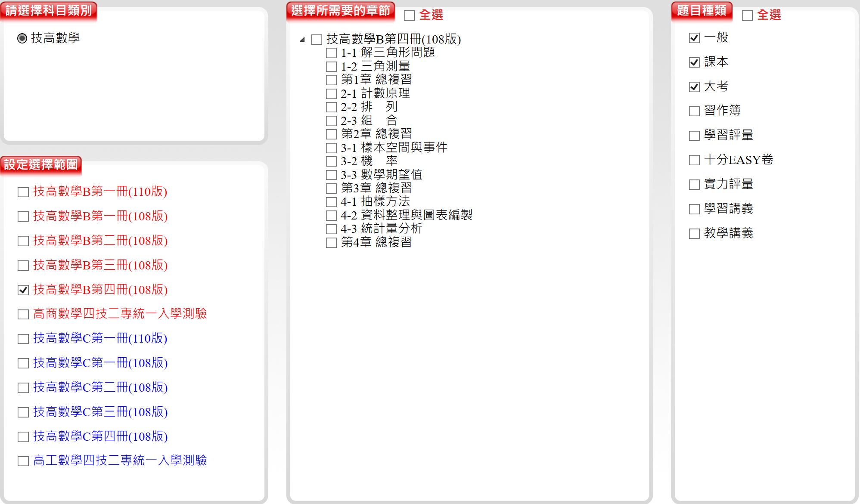Check chapter 3-2 機率
The width and height of the screenshot is (860, 504).
pyautogui.click(x=331, y=161)
